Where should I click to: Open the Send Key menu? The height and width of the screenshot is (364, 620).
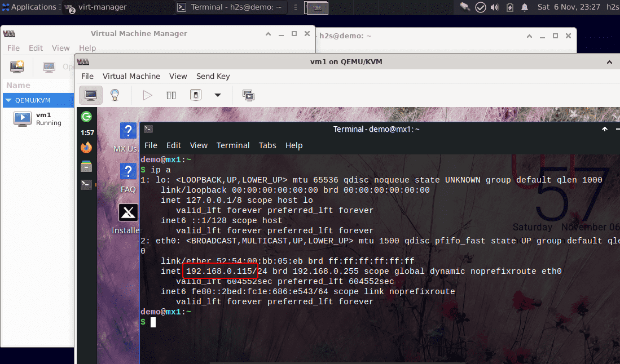tap(213, 76)
